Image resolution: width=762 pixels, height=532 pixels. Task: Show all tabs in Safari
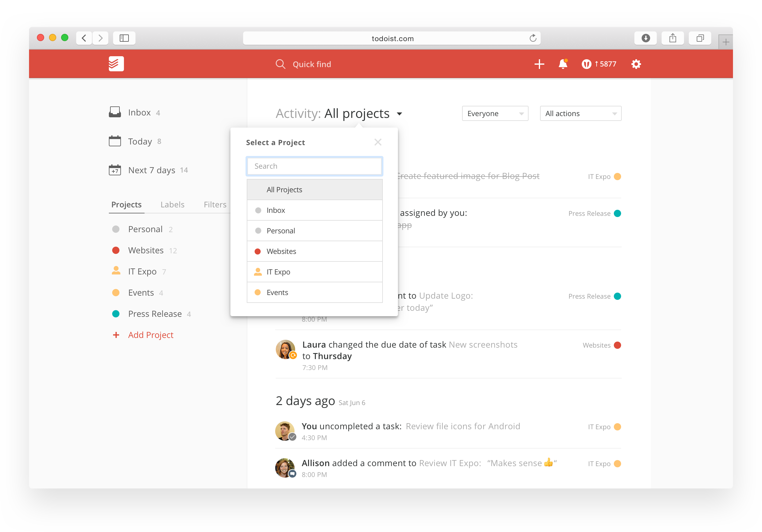click(x=700, y=38)
